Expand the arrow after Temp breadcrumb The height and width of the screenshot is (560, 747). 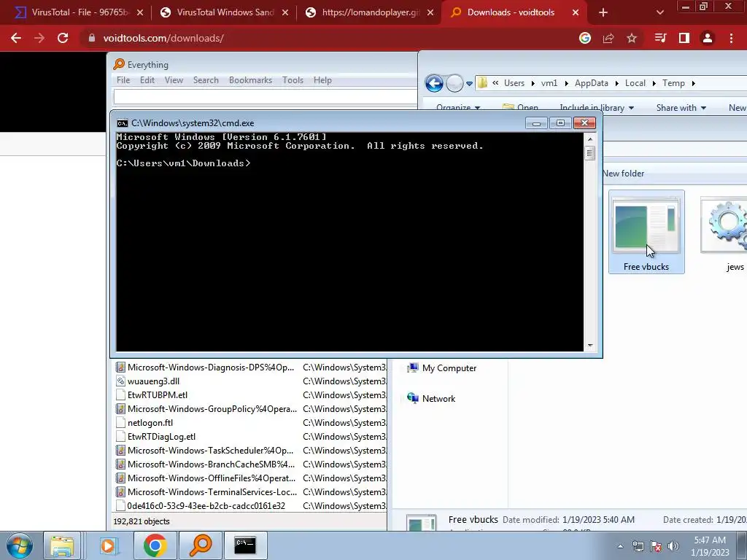tap(693, 83)
